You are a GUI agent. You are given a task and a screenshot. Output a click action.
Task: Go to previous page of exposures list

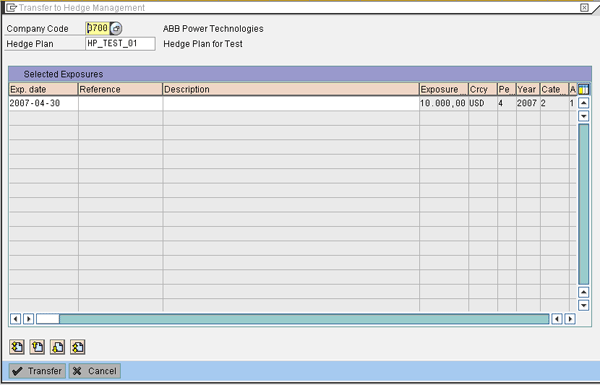(x=37, y=347)
